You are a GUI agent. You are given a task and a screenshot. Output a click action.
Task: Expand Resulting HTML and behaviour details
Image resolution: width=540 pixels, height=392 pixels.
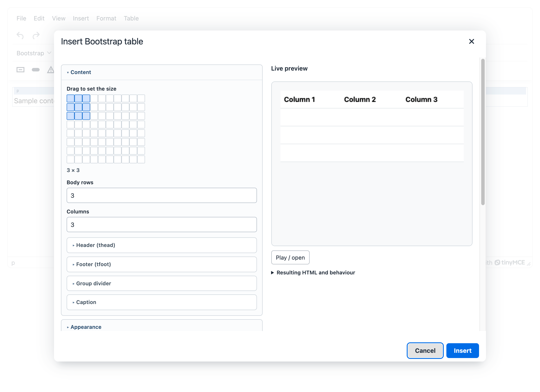(313, 272)
